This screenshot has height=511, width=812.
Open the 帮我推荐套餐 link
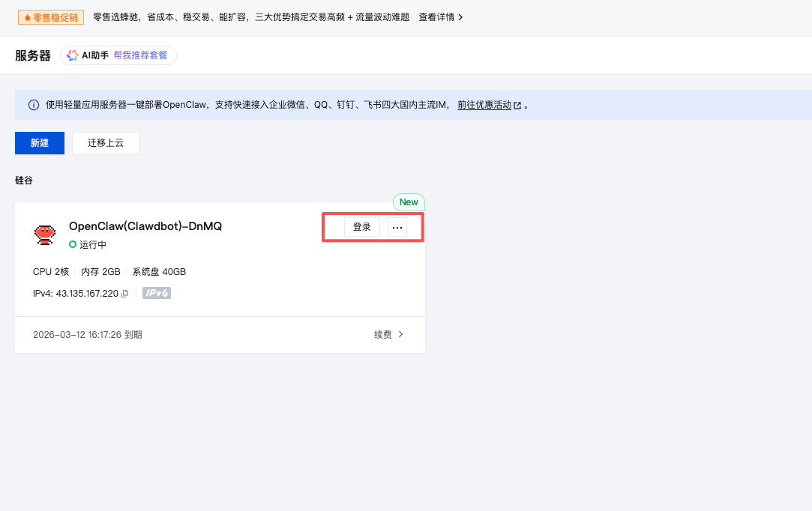point(141,55)
